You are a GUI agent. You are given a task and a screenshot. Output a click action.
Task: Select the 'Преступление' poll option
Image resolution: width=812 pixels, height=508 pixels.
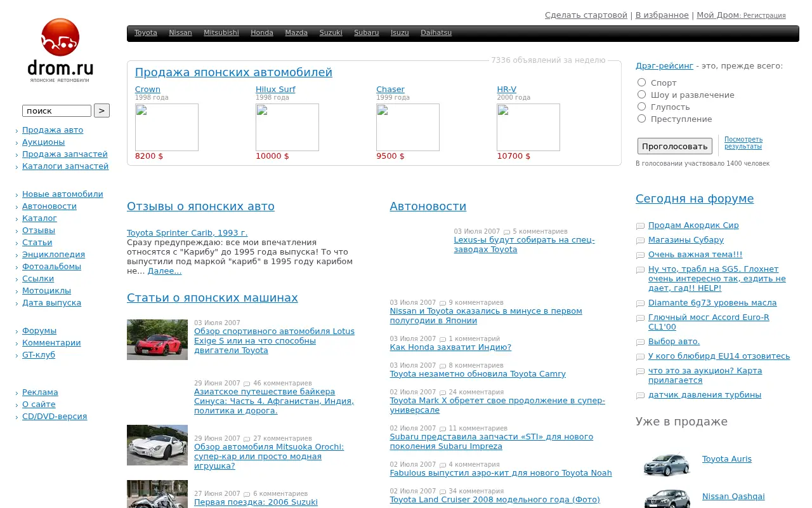(641, 119)
